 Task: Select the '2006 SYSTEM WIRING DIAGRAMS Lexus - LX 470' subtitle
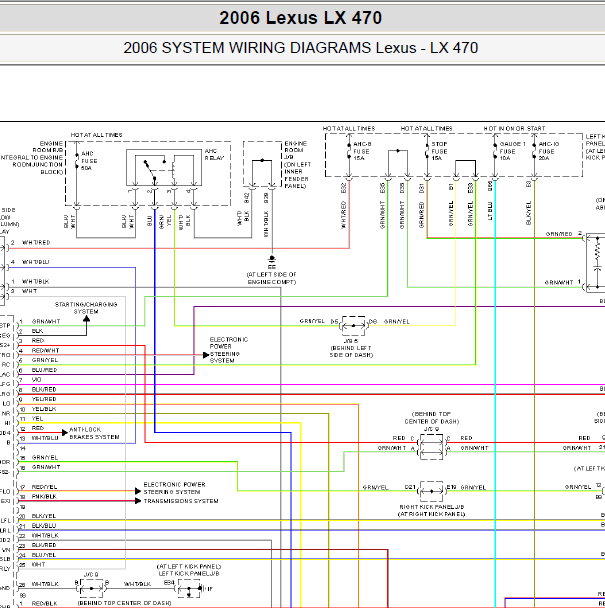pos(301,48)
